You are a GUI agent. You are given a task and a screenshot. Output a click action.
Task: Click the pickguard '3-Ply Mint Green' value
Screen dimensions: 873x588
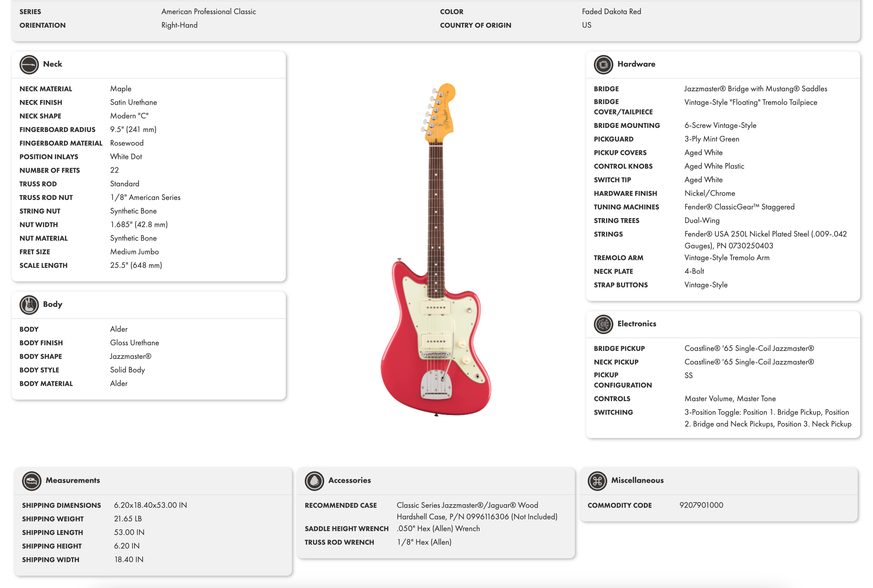coord(712,139)
